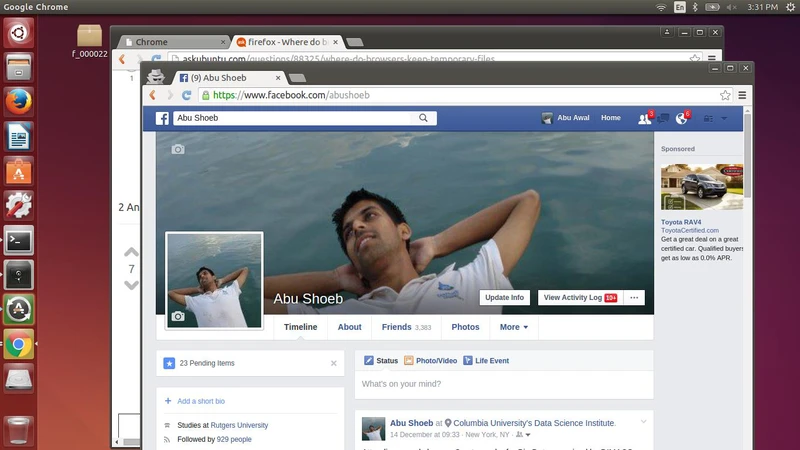Screen dimensions: 800x450
Task: Open the notifications globe icon
Action: point(681,118)
